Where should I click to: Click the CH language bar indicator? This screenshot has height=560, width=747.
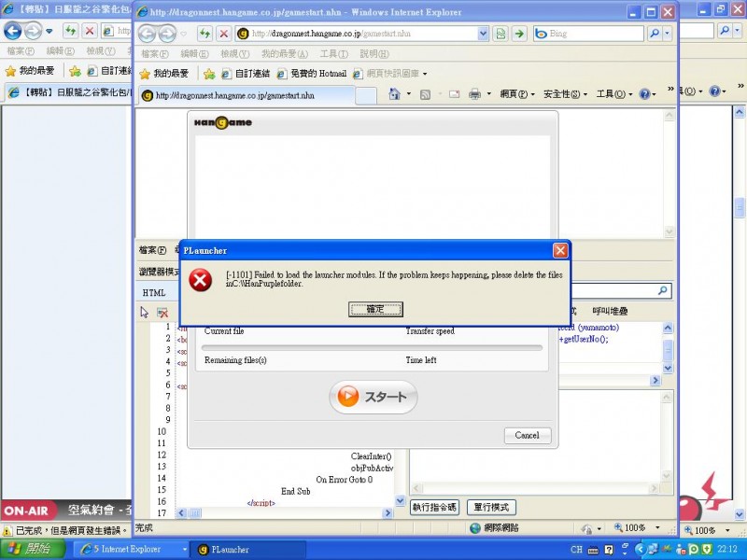click(576, 549)
